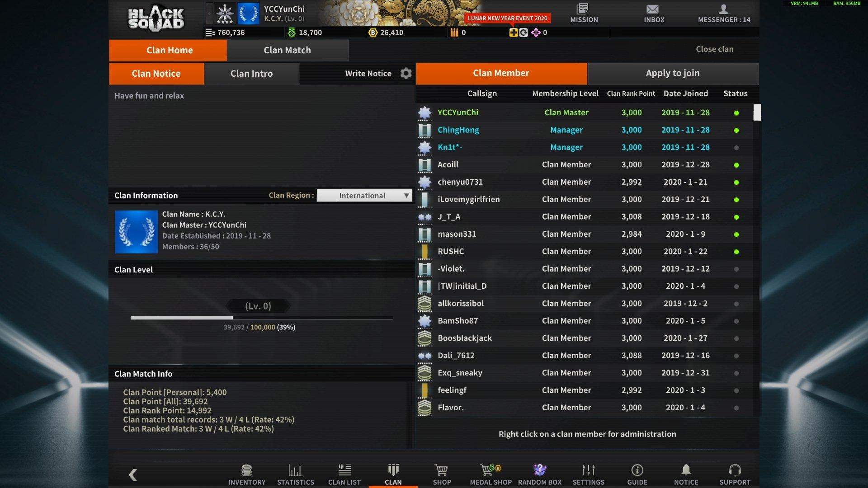Toggle online status of ChingHong member
This screenshot has width=868, height=488.
735,130
